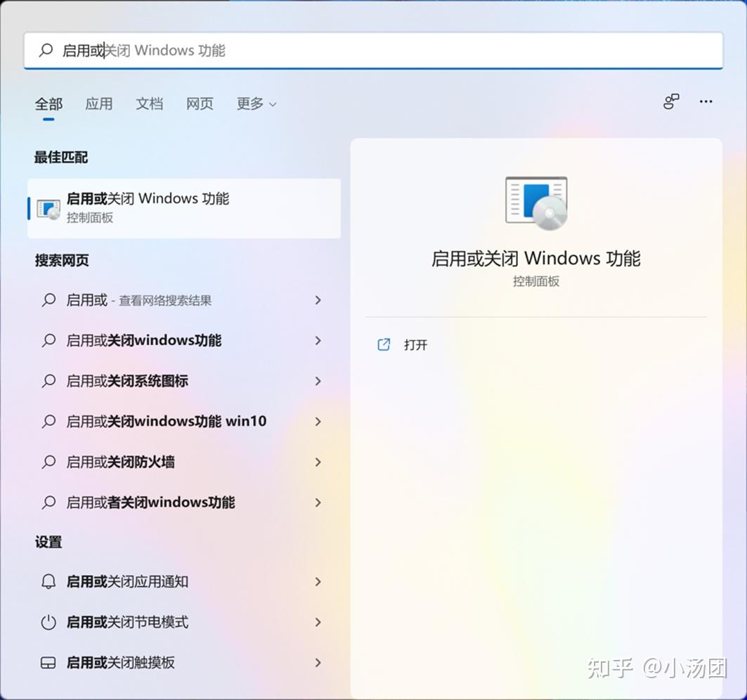Click the control panel icon in best match
747x700 pixels.
tap(48, 209)
